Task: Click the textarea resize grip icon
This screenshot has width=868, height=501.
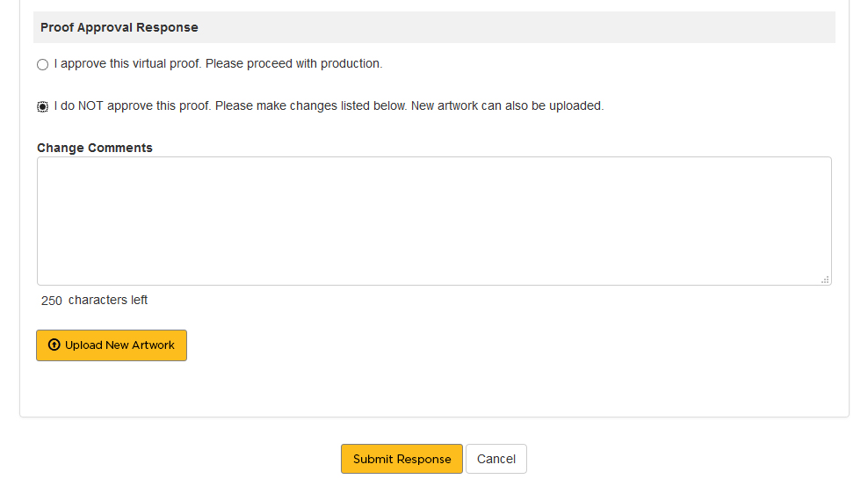Action: pos(825,280)
